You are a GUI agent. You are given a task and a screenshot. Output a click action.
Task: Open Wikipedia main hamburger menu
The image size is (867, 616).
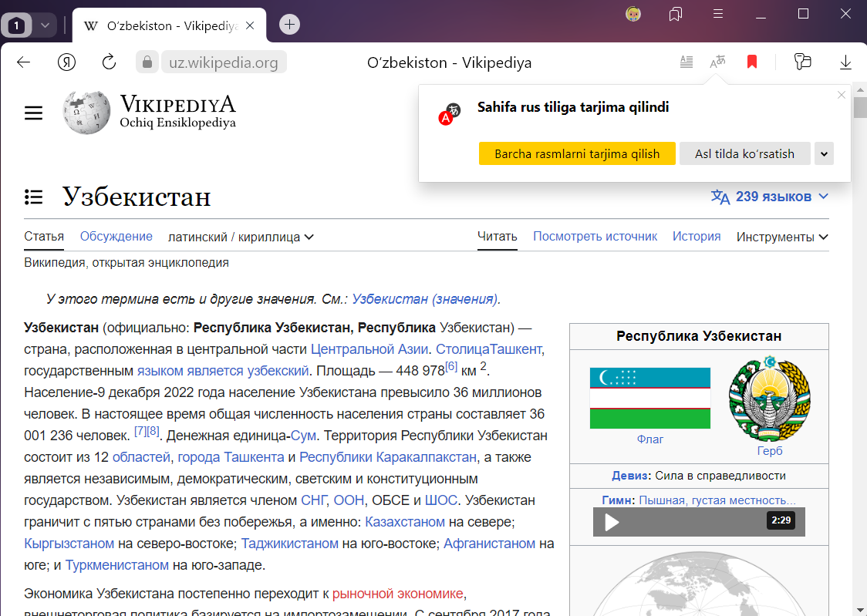click(33, 113)
